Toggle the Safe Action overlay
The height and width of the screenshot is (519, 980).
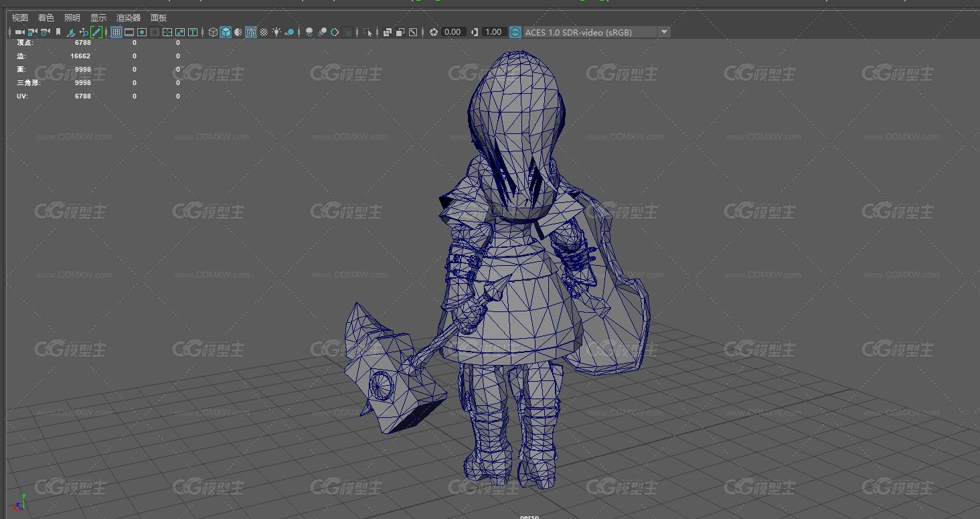coord(180,32)
